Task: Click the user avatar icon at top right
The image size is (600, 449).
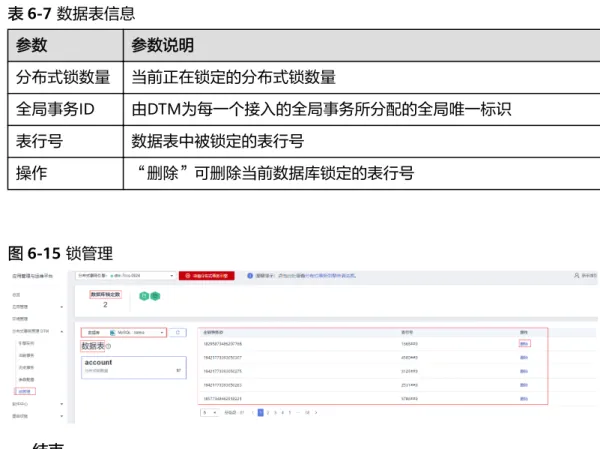Action: (x=577, y=275)
